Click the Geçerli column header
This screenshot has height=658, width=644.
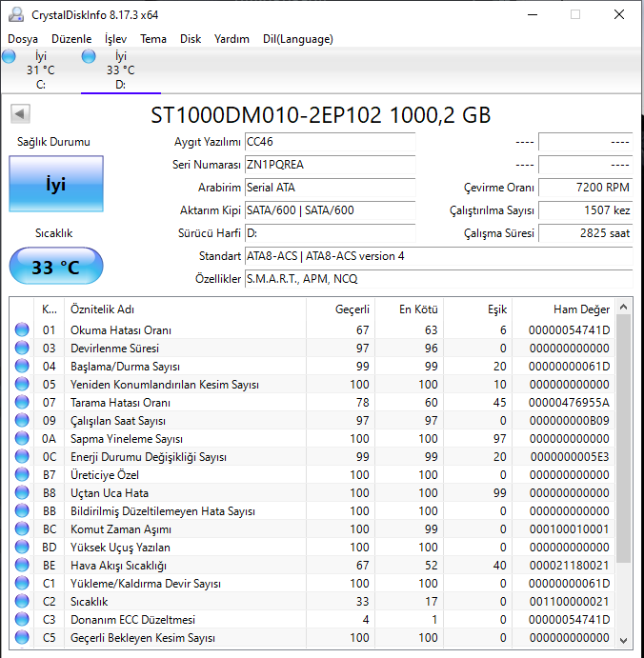(x=340, y=309)
